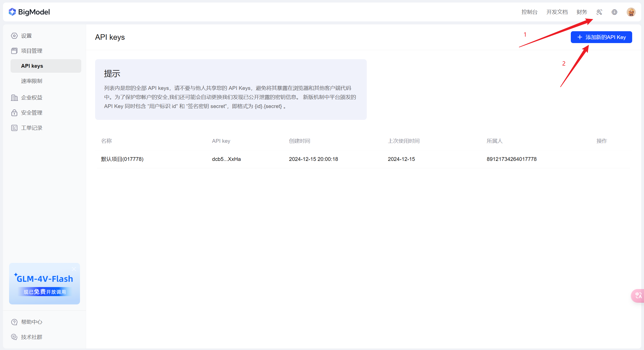This screenshot has width=644, height=350.
Task: Click the floating translate widget icon
Action: [638, 295]
